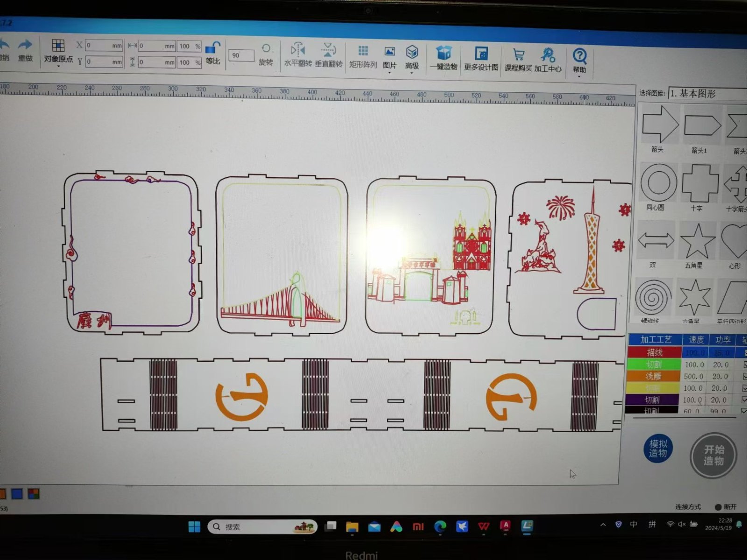
Task: Select the red 描线 process color
Action: [x=654, y=352]
